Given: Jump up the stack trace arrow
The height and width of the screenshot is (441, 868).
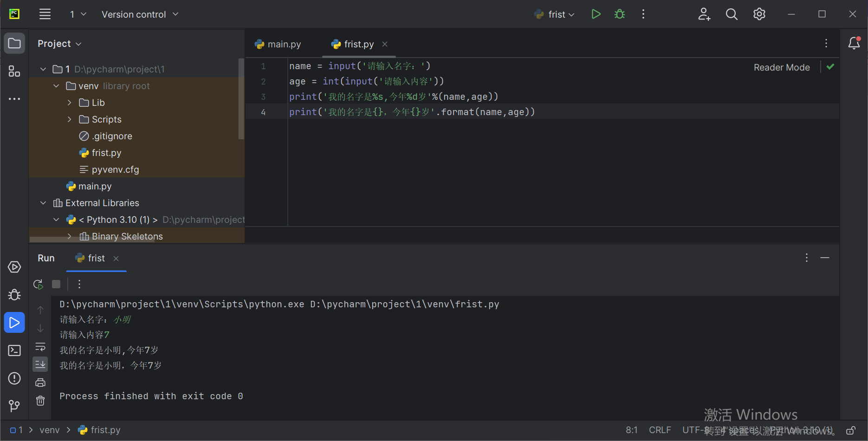Looking at the screenshot, I should click(40, 310).
